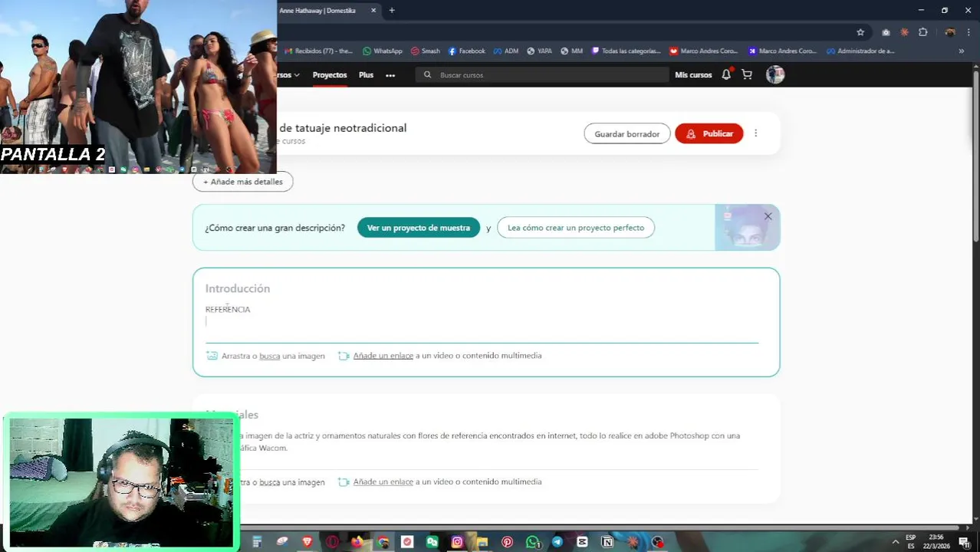Open Mis cursos
The image size is (980, 552).
click(x=693, y=75)
